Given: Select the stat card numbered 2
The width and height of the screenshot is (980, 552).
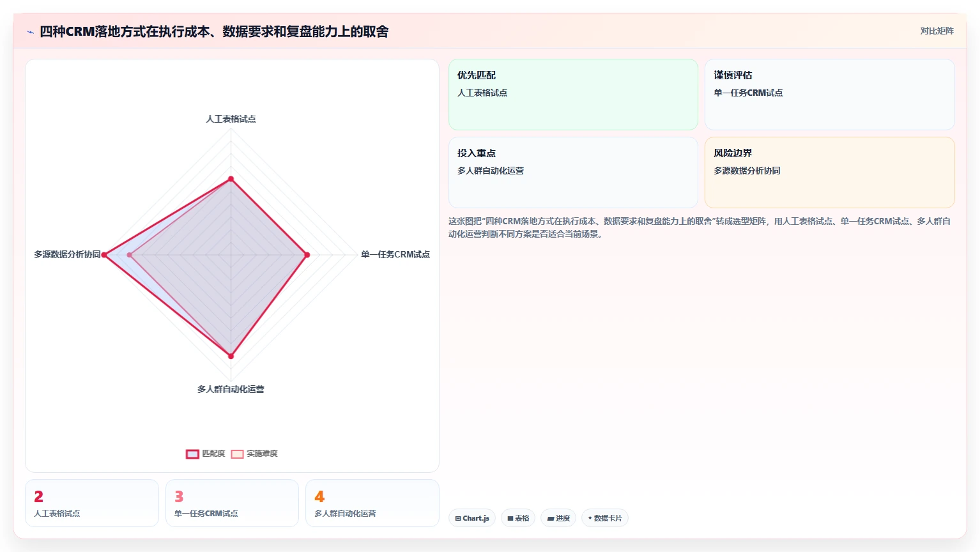Looking at the screenshot, I should [x=92, y=503].
